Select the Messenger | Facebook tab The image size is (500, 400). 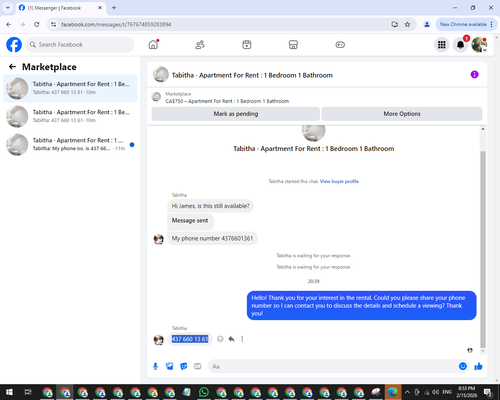(x=61, y=8)
